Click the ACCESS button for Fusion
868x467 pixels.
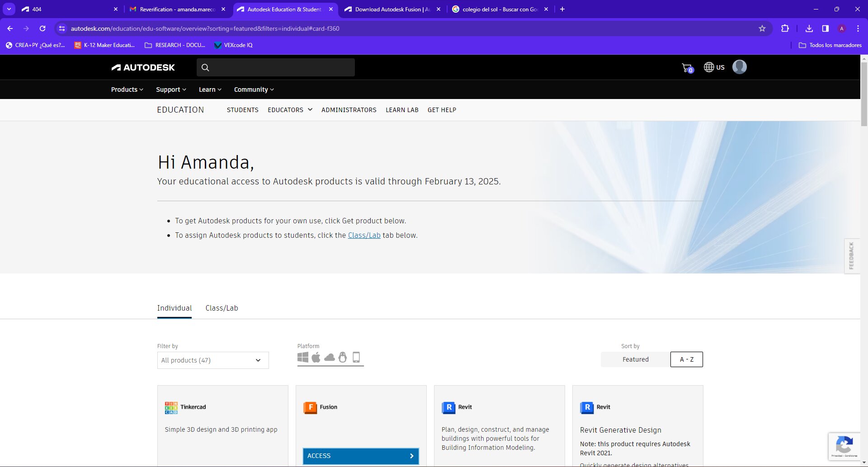[361, 456]
